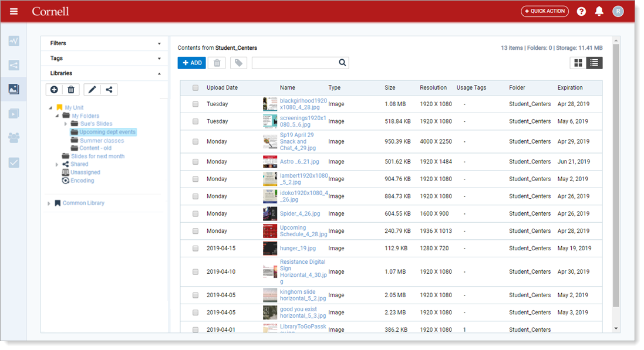Viewport: 644px width, 350px height.
Task: Open the hunger_19.jpg file link
Action: coord(298,248)
